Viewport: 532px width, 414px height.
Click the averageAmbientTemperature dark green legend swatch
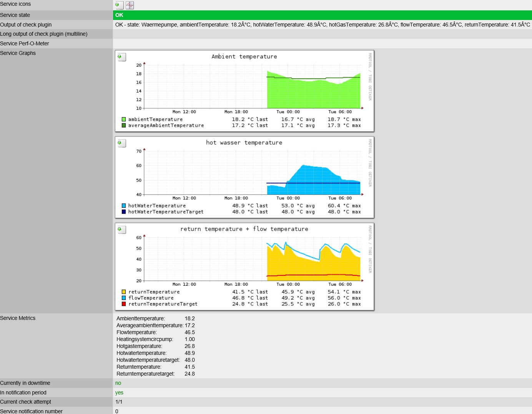click(124, 126)
